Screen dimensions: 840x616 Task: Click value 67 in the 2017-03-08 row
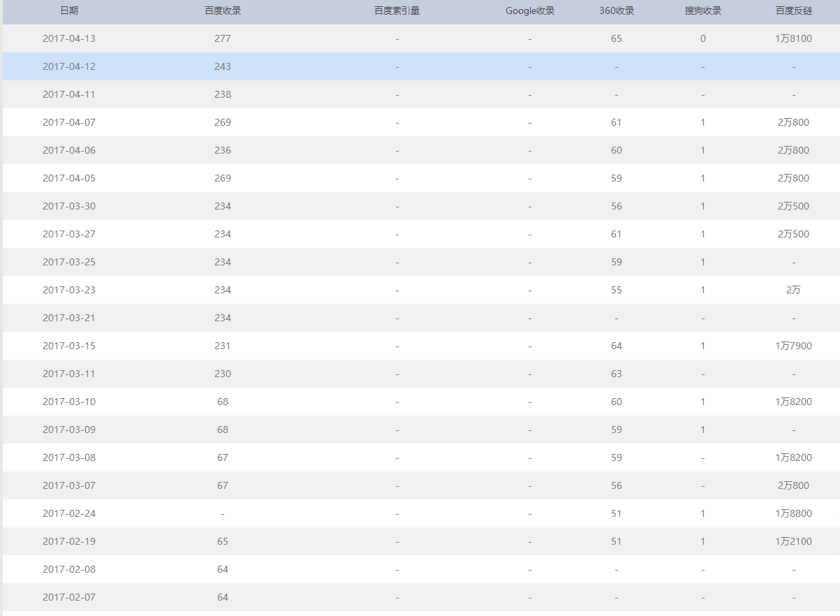pos(223,457)
